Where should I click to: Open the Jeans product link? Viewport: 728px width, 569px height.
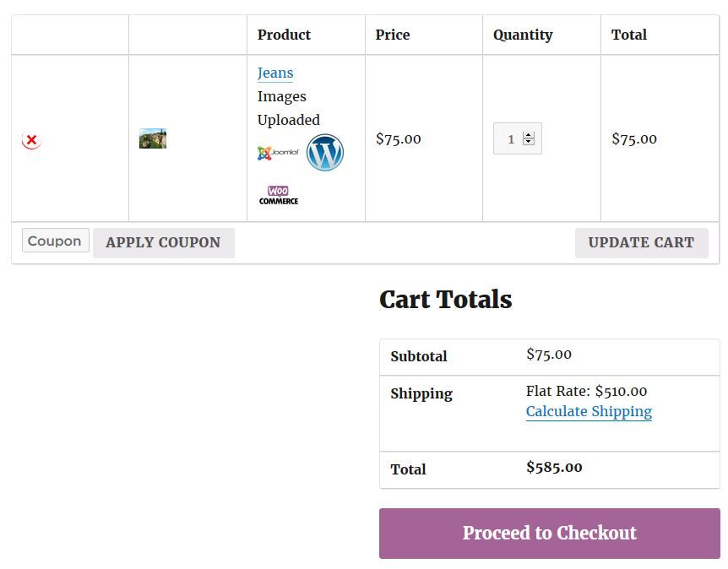click(275, 73)
